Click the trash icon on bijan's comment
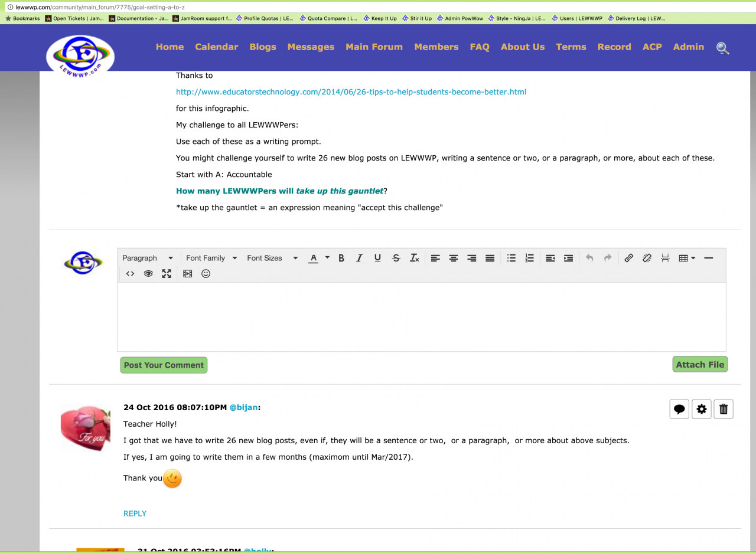The image size is (756, 553). pyautogui.click(x=724, y=409)
